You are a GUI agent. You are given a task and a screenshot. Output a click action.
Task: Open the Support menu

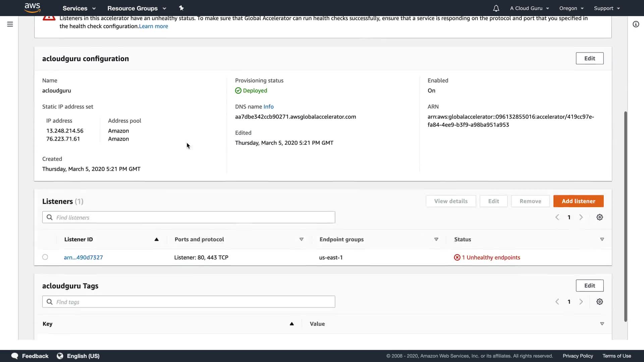tap(607, 8)
